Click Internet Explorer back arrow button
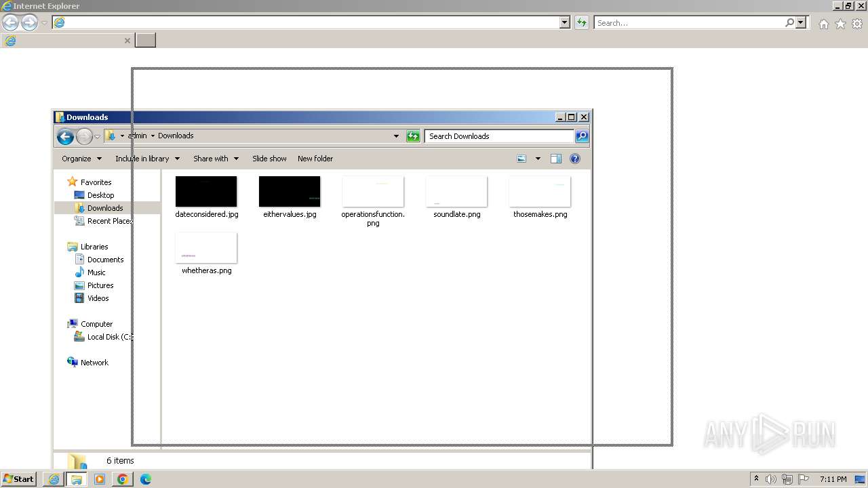The width and height of the screenshot is (868, 488). tap(10, 22)
